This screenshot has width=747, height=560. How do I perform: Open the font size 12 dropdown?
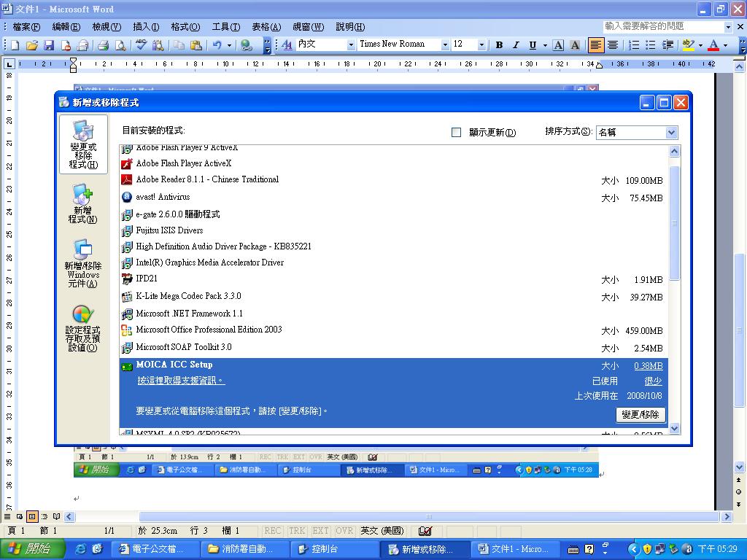(x=481, y=44)
